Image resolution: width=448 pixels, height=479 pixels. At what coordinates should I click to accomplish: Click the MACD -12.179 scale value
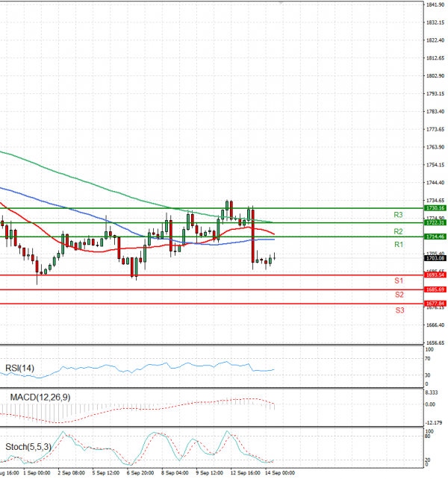(x=434, y=423)
